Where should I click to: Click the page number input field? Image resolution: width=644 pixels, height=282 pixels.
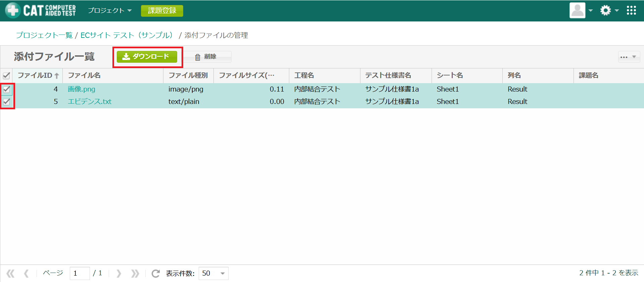[80, 274]
